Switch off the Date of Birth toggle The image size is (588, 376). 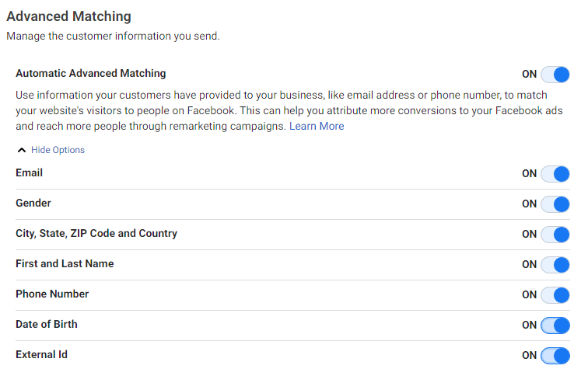555,326
